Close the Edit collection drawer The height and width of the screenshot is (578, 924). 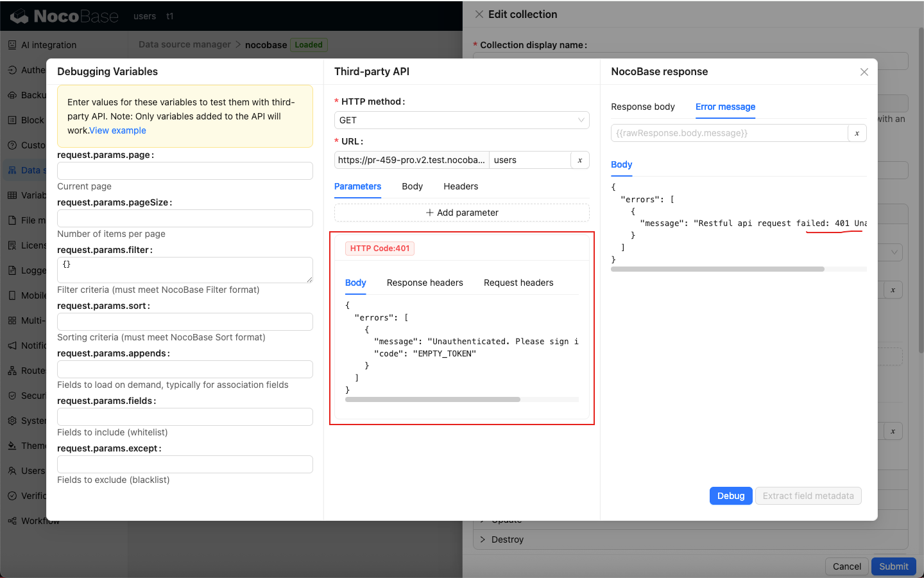[479, 14]
